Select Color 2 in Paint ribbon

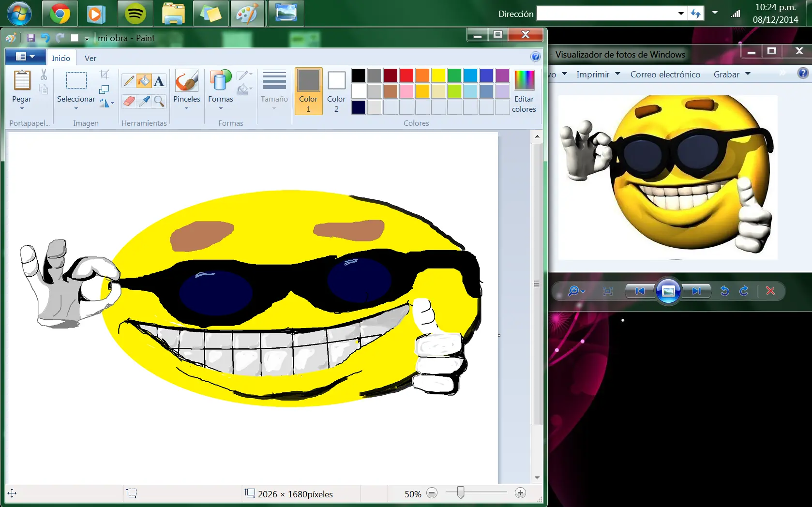pyautogui.click(x=336, y=91)
